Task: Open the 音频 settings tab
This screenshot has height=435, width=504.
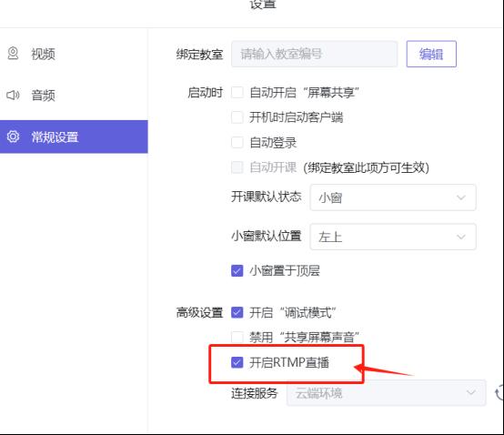Action: [x=74, y=96]
